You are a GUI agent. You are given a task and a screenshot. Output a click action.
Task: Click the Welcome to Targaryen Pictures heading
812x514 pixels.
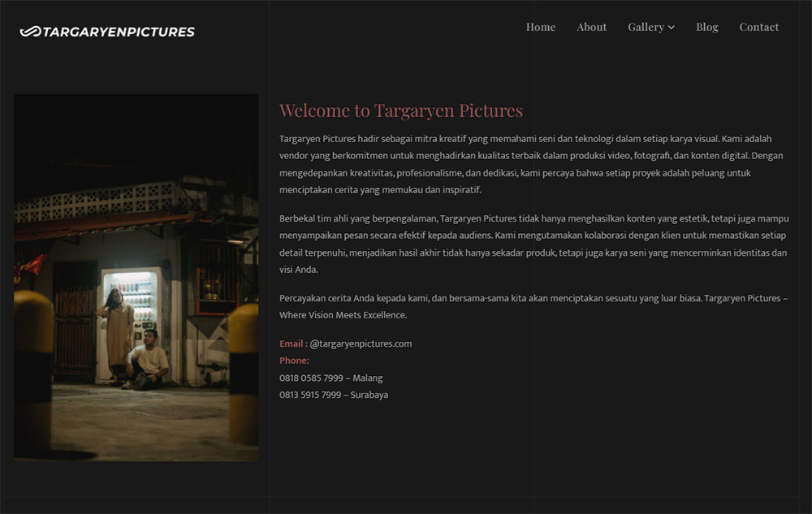[401, 110]
